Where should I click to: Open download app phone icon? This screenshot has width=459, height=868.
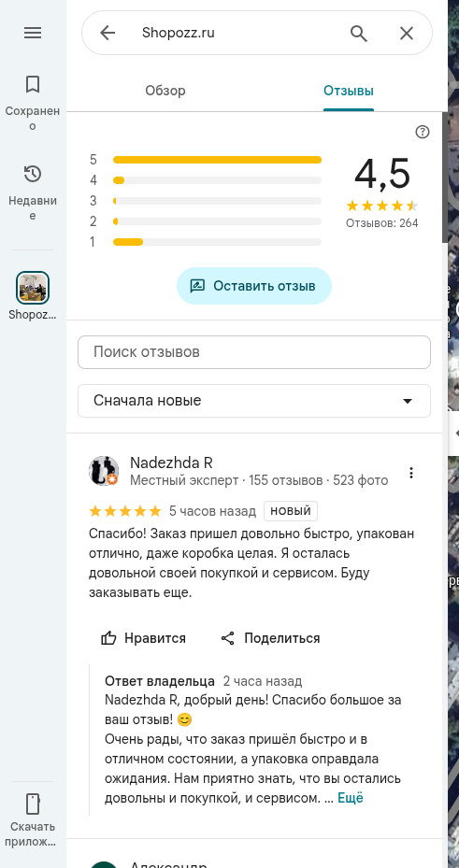[33, 804]
